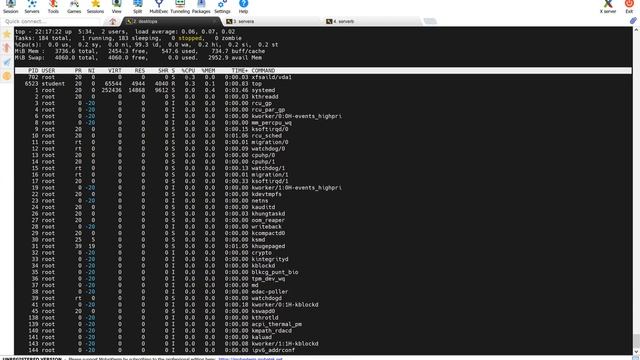Click the %MEM column header
This screenshot has height=360, width=640.
tap(208, 71)
